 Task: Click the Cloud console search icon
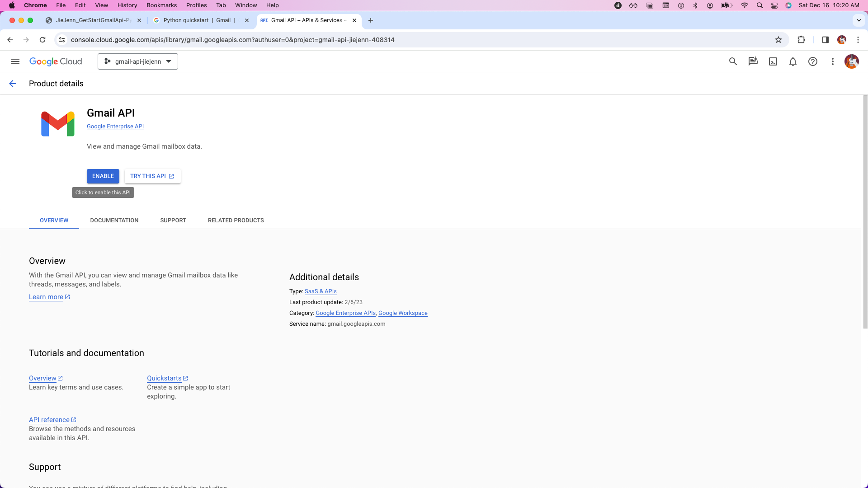[733, 61]
